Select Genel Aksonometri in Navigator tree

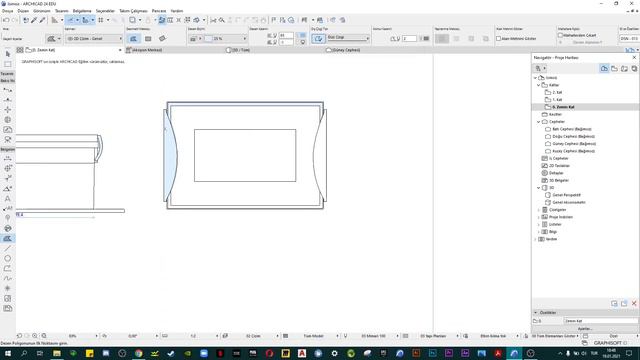tap(569, 202)
